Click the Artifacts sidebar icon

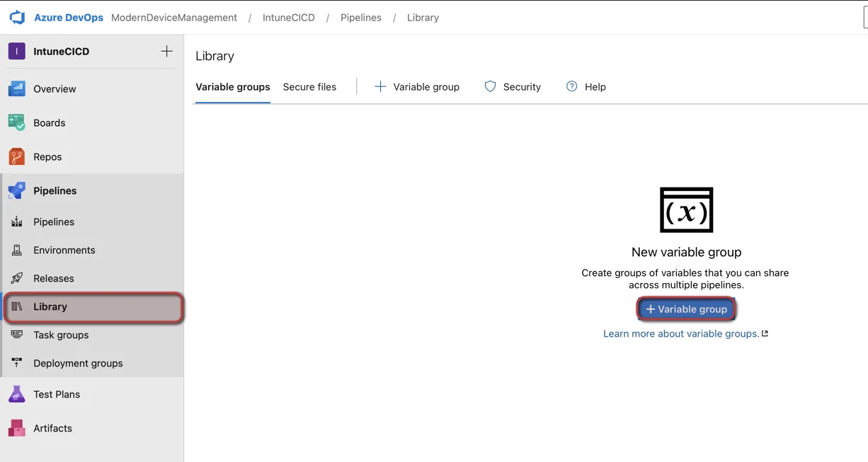point(17,428)
